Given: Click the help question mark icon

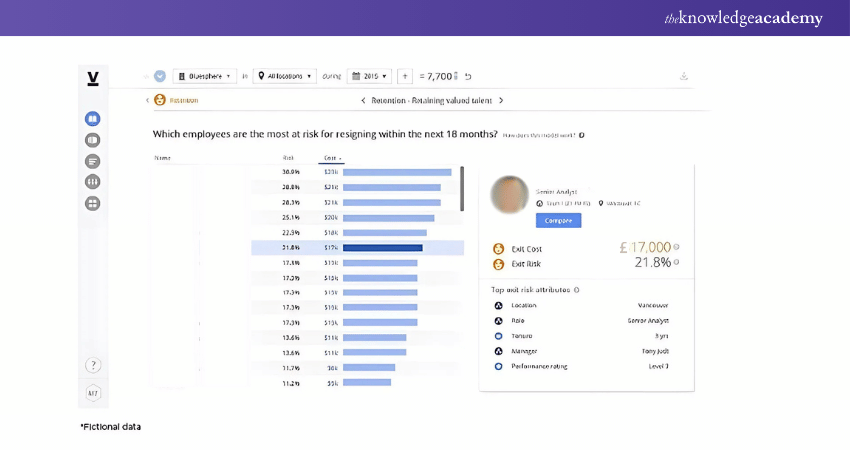Looking at the screenshot, I should tap(93, 365).
